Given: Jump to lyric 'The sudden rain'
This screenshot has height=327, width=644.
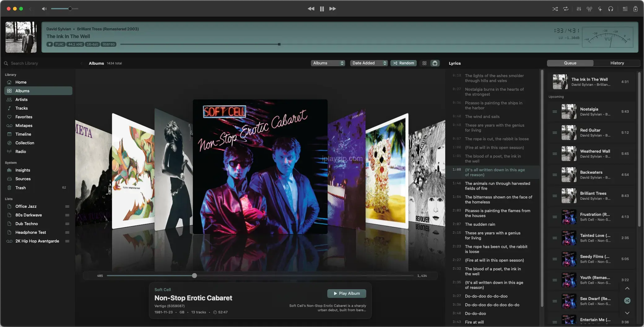Looking at the screenshot, I should [x=480, y=224].
